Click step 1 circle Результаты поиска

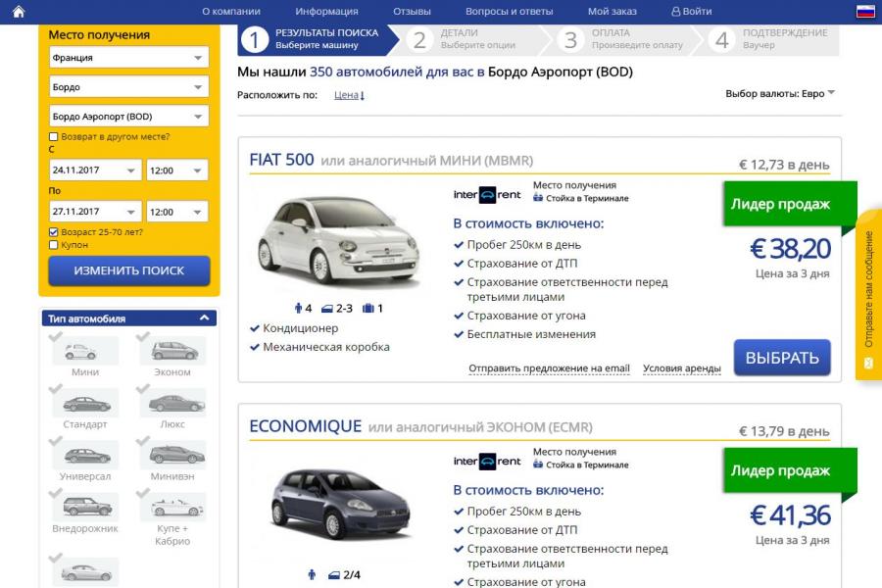(x=254, y=40)
